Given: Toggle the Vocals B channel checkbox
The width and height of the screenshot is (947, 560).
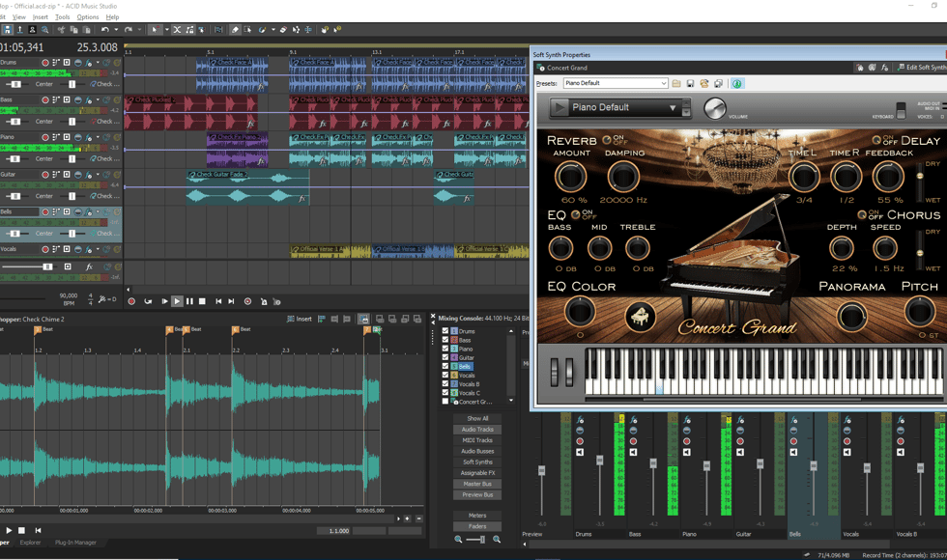Looking at the screenshot, I should tap(445, 384).
